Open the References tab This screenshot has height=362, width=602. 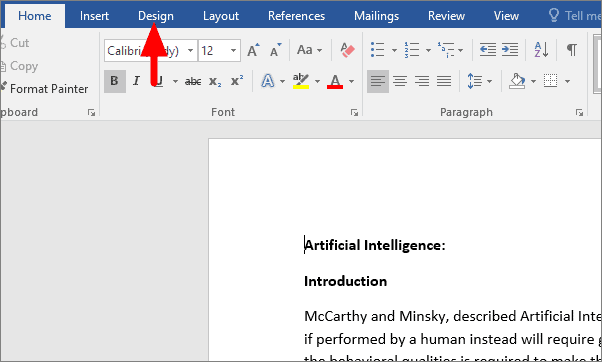click(x=296, y=16)
